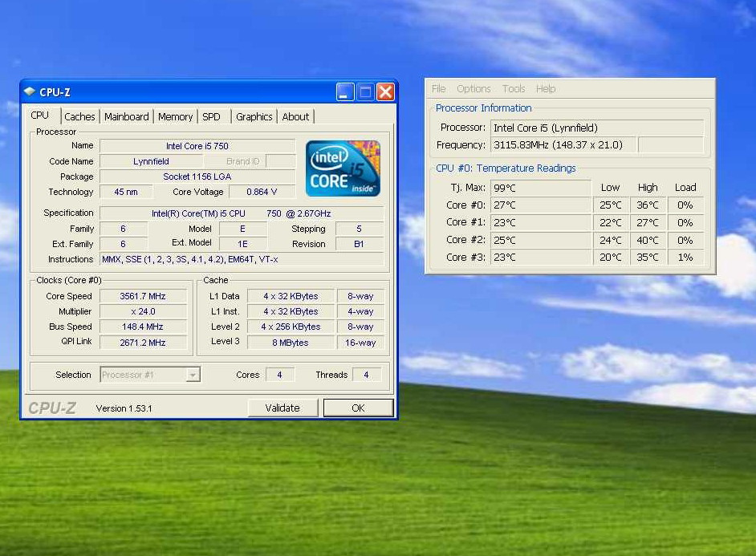Open the File menu in the temperature window
756x556 pixels.
coord(438,88)
